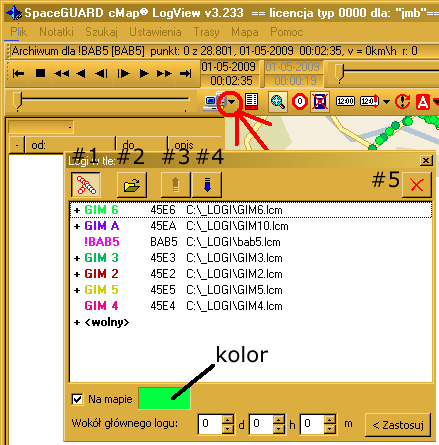Click the plain 12:00 clock icon
The image size is (439, 445).
[x=345, y=101]
